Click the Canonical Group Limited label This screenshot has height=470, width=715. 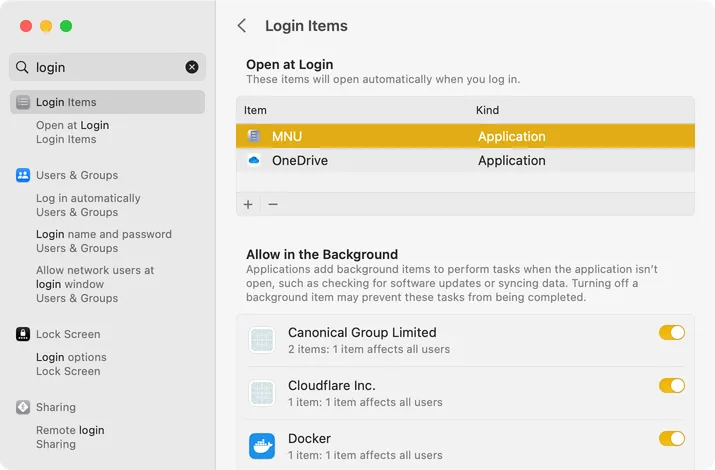tap(362, 332)
